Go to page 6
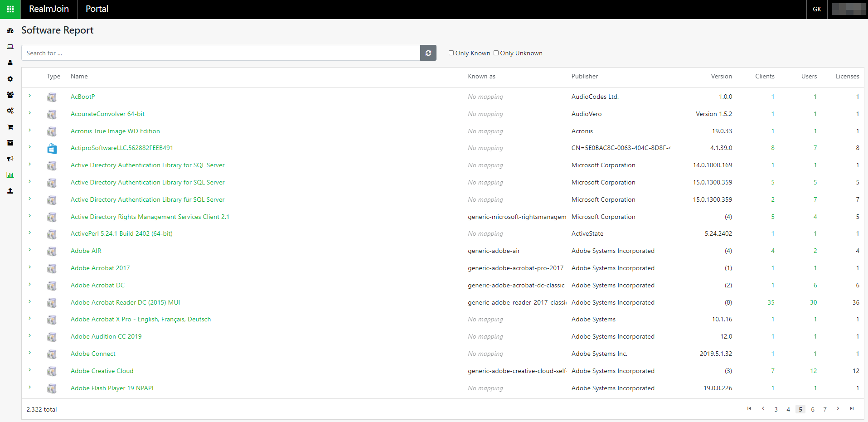 pyautogui.click(x=813, y=409)
